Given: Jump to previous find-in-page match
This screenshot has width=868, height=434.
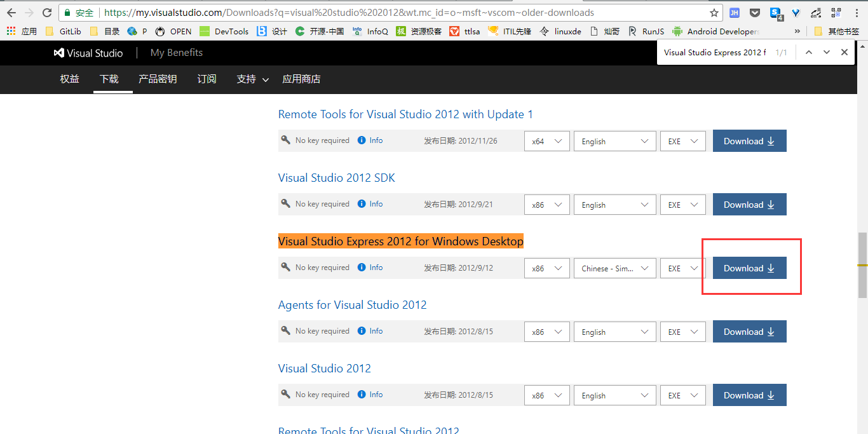Looking at the screenshot, I should pyautogui.click(x=809, y=52).
